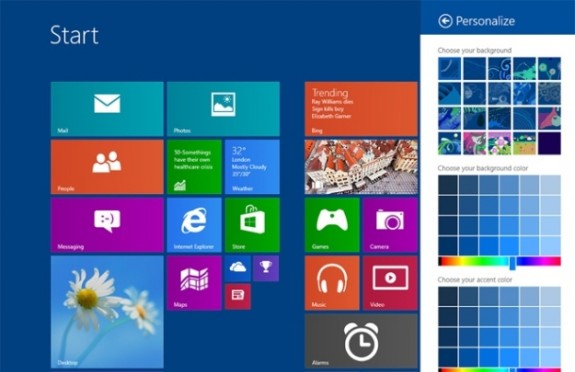Open the small trophy Sports tile
Image resolution: width=575 pixels, height=372 pixels.
pyautogui.click(x=266, y=269)
